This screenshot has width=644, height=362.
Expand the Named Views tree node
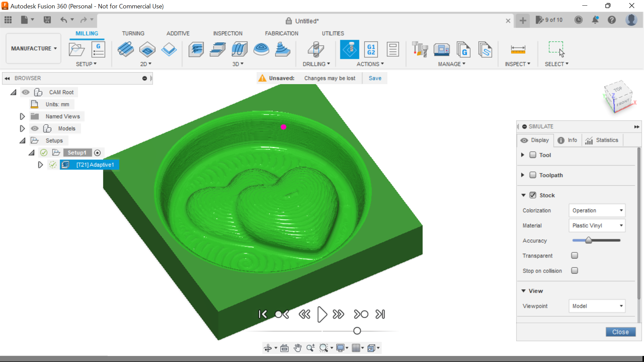coord(22,116)
